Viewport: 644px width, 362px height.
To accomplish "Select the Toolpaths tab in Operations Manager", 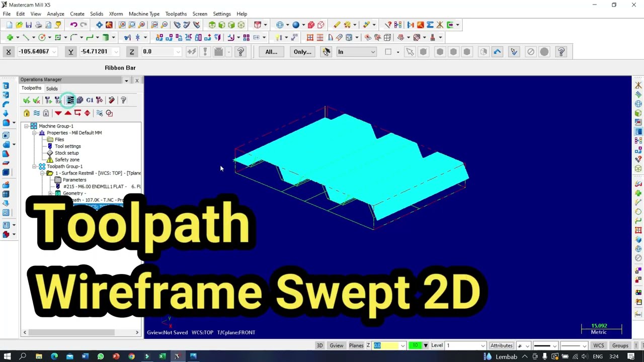I will pos(31,88).
